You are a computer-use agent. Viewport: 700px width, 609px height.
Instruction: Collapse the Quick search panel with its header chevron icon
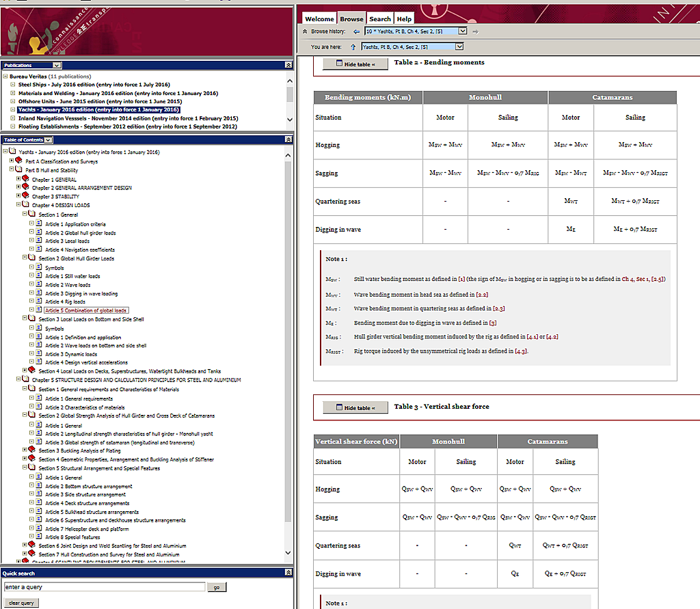(x=288, y=572)
